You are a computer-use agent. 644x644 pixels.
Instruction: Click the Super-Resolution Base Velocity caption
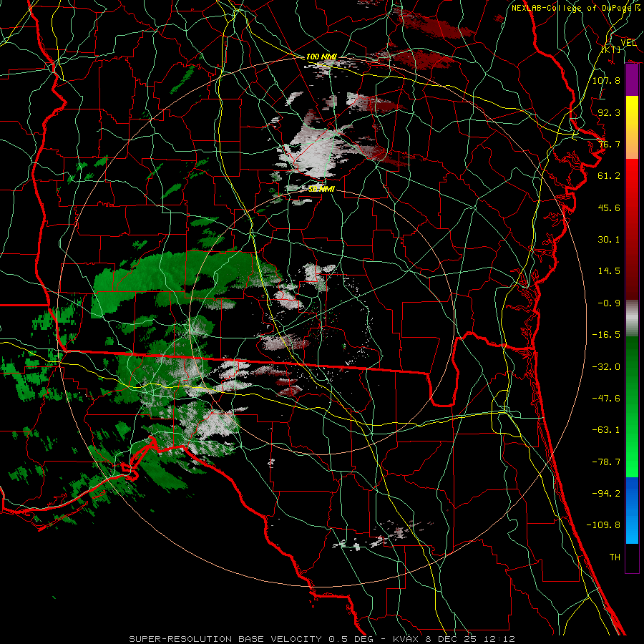pyautogui.click(x=322, y=639)
